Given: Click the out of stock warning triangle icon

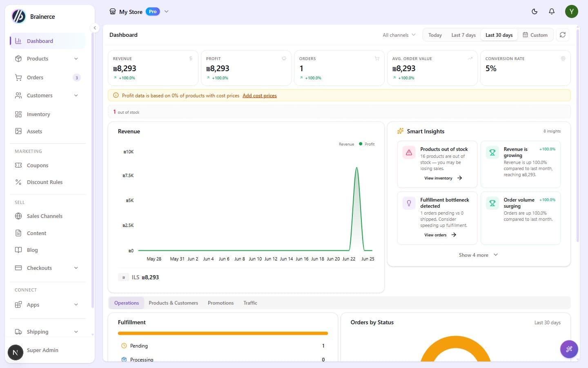Looking at the screenshot, I should click(409, 153).
